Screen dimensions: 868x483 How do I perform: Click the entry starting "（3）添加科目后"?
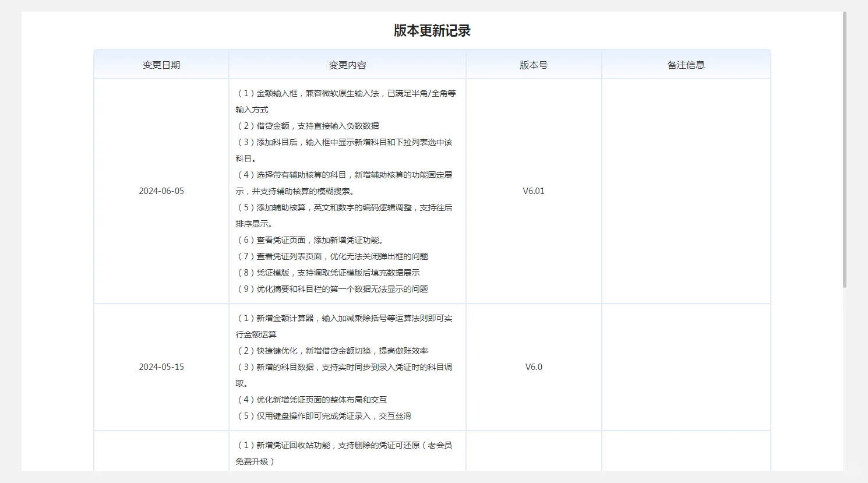point(344,150)
